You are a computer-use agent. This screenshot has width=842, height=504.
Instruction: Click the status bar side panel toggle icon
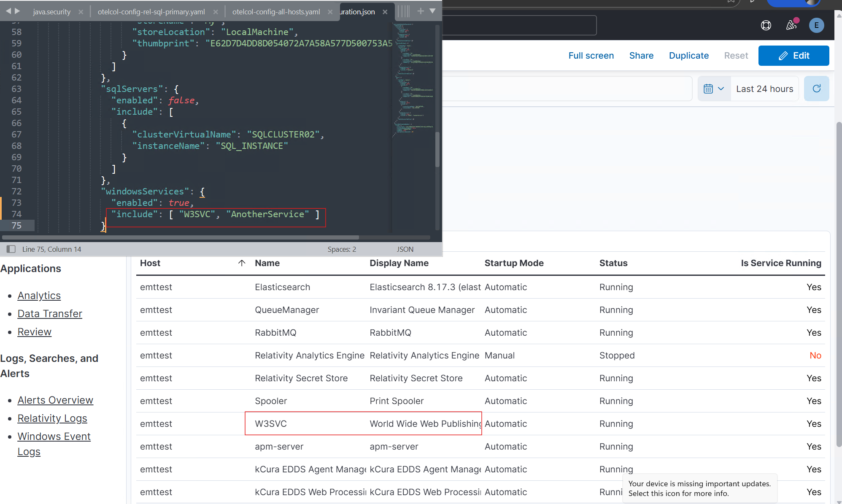[x=11, y=249]
